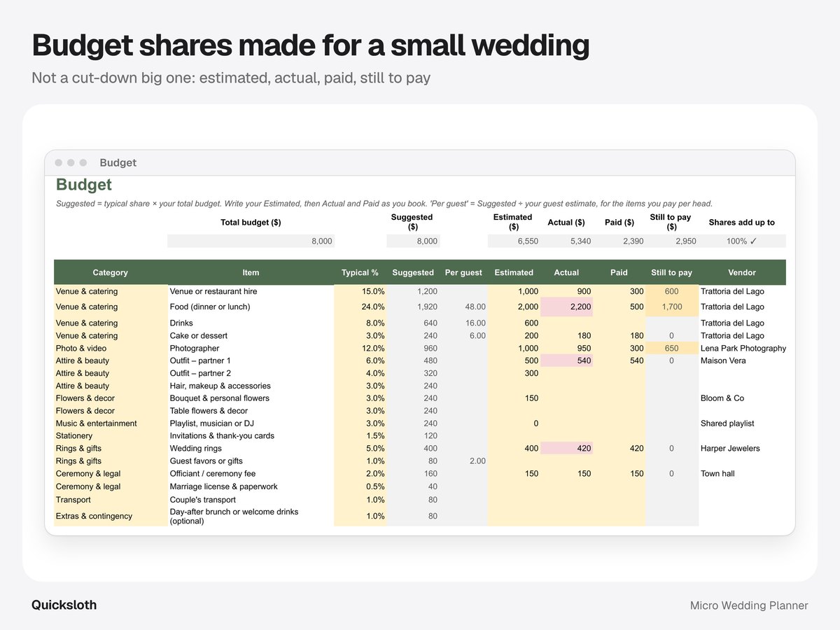Click the 'Lena Park Photography' vendor cell

pos(743,348)
